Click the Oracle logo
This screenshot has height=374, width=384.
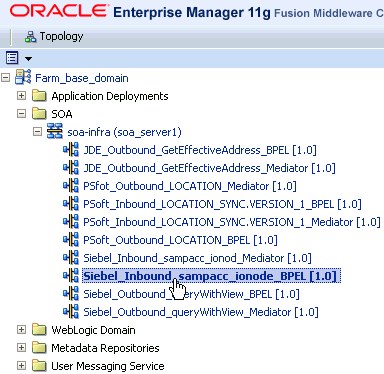coord(59,11)
